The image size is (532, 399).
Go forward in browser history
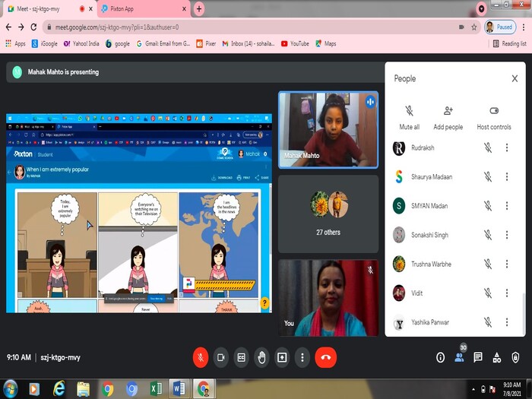[21, 27]
